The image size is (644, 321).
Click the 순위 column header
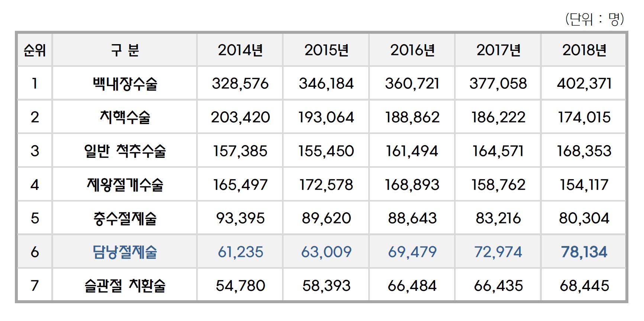[x=35, y=50]
